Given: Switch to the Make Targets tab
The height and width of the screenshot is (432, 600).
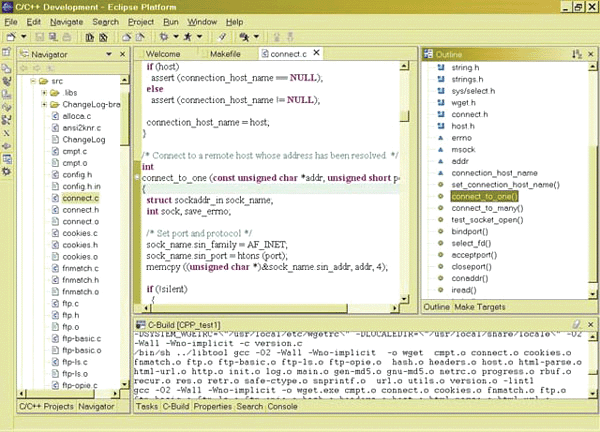Looking at the screenshot, I should coord(481,305).
